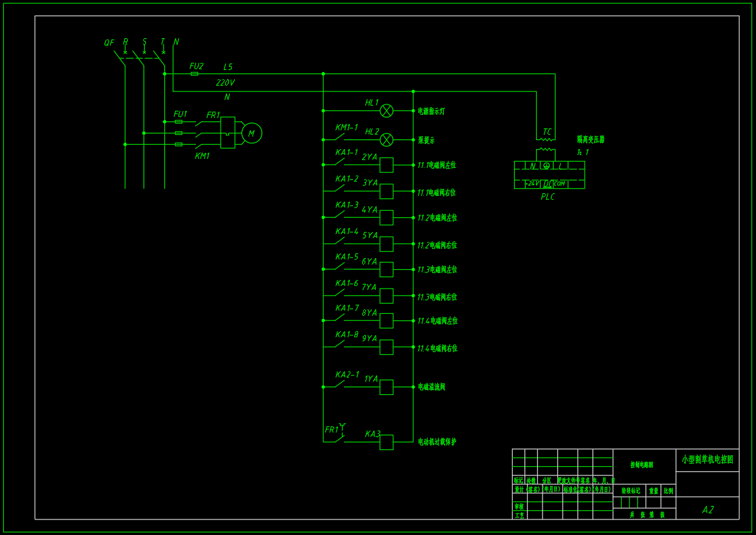Select the FU2 label
The image size is (756, 535).
coord(196,66)
